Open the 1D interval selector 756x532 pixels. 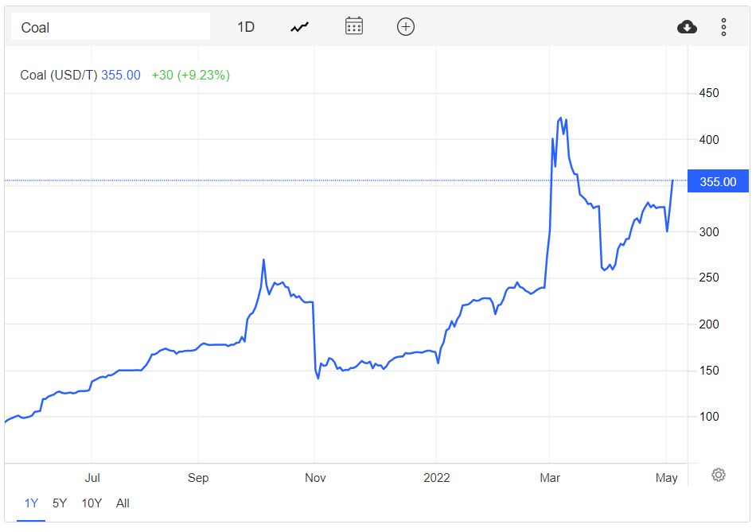pos(246,27)
